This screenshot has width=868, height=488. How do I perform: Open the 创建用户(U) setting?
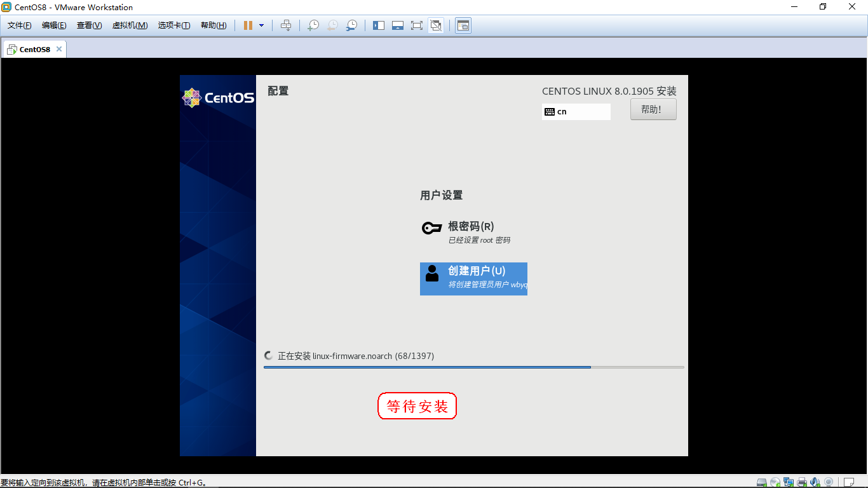(473, 279)
